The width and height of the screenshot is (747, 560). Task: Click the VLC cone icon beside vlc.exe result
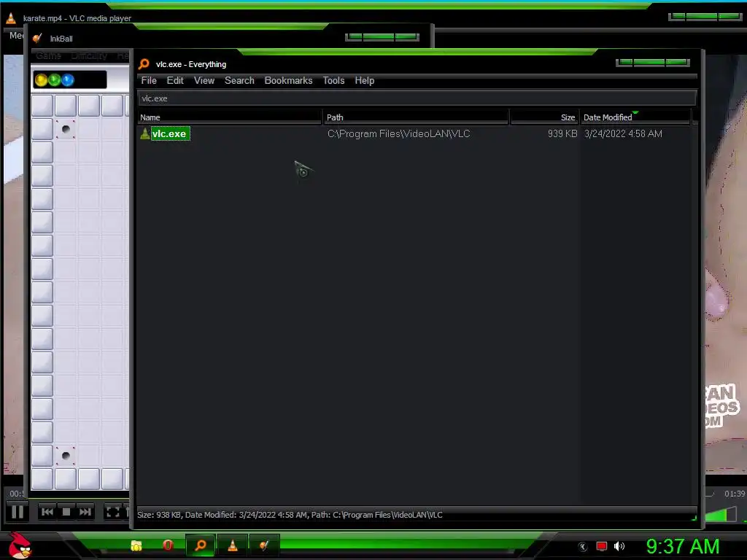click(145, 134)
